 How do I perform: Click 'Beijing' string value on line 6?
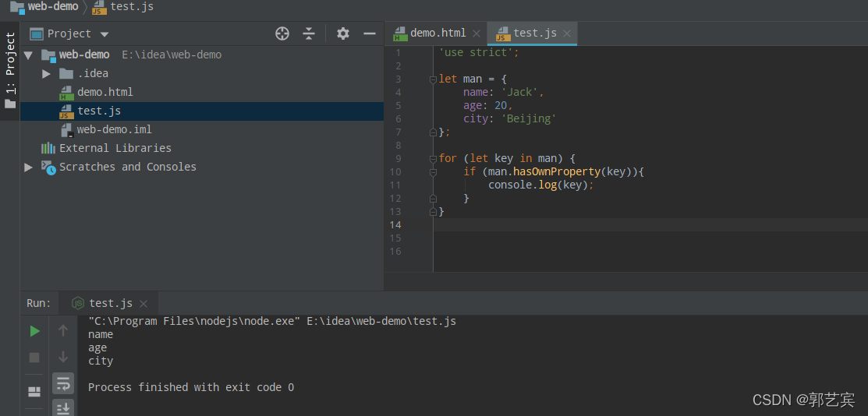point(529,119)
